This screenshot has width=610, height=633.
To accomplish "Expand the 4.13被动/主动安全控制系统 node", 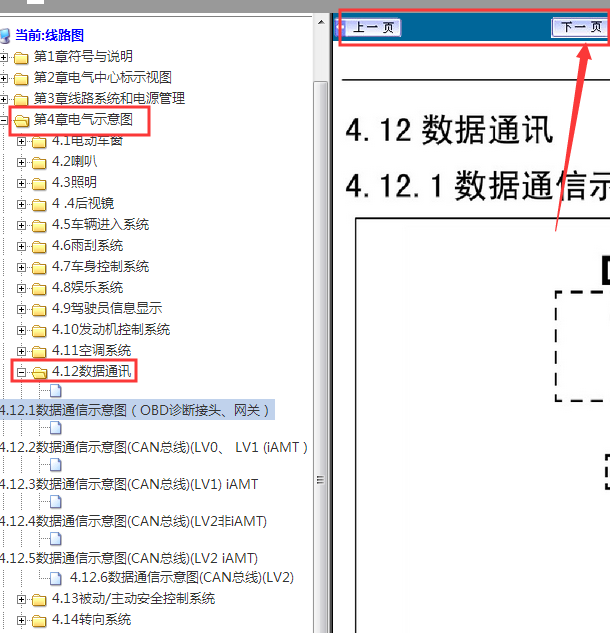I will [21, 599].
